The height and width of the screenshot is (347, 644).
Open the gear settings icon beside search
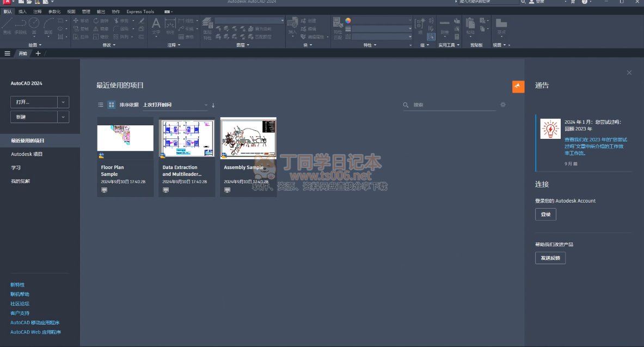(x=503, y=105)
